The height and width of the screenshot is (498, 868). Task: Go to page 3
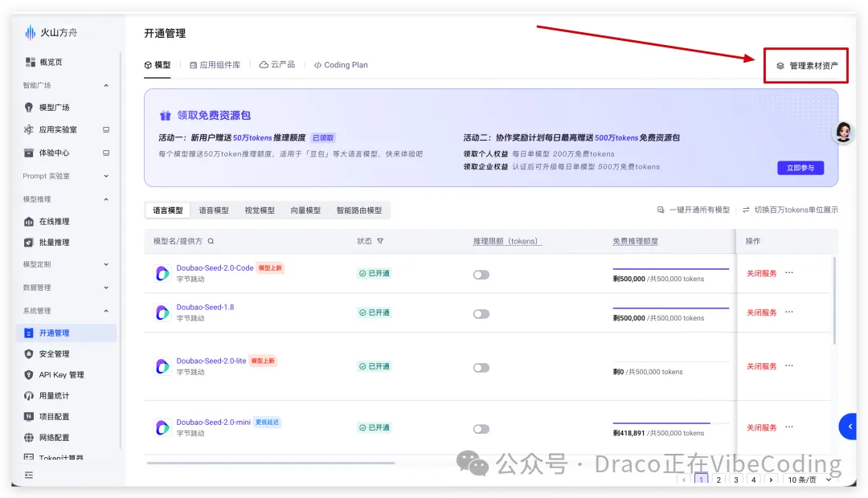click(x=735, y=480)
